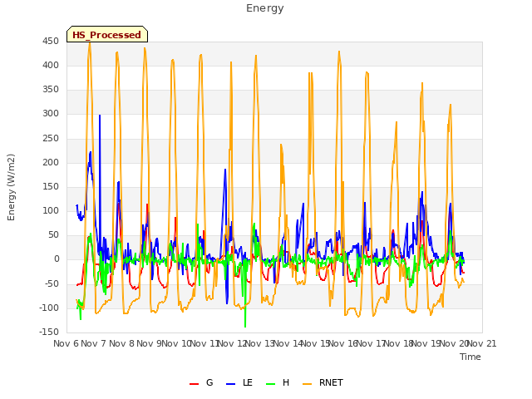Screen dimensions: 532x399
Task: Click the green H legend color marker
Action: (x=271, y=384)
